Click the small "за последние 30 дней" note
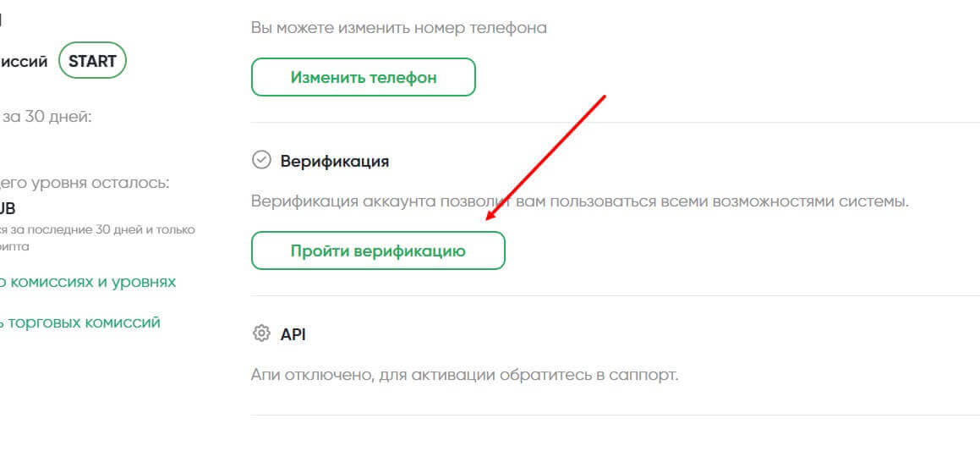Screen dimensions: 980x457 click(97, 229)
